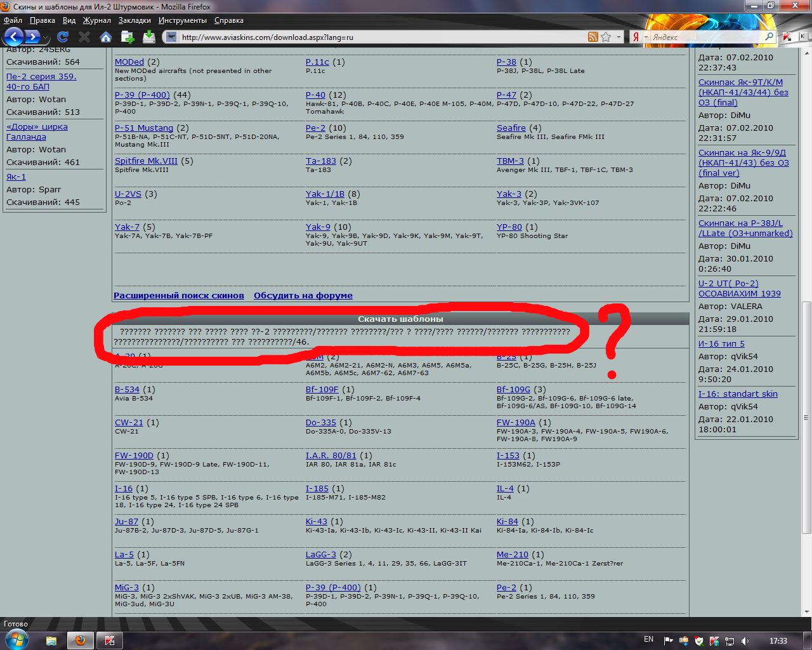Click the green shield security tray icon

(698, 640)
